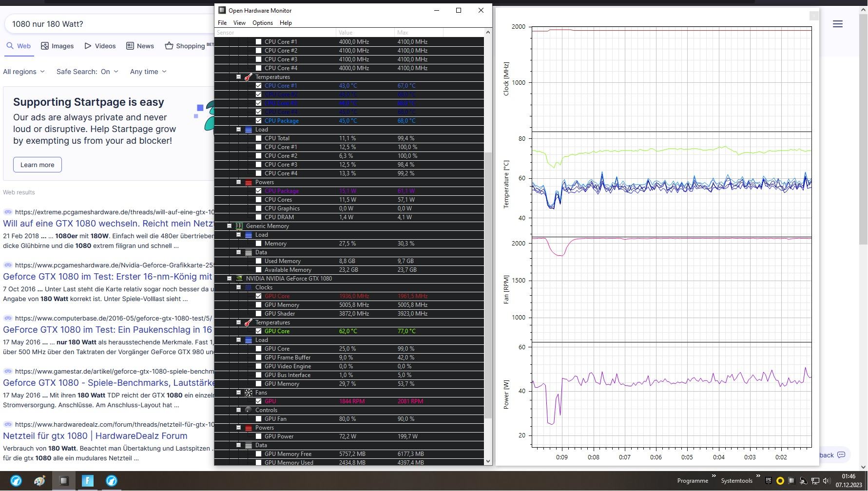Screen dimensions: 868x491
Task: Click Open Hardware Monitor taskbar button
Action: [x=64, y=481]
